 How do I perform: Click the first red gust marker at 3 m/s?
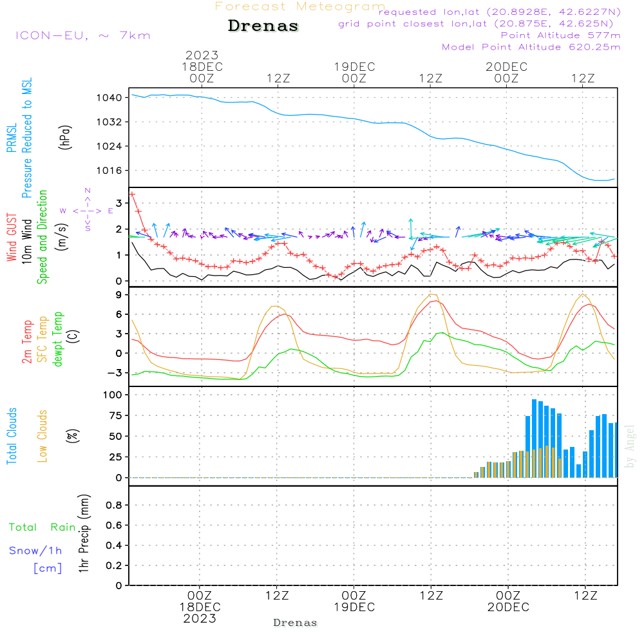(x=132, y=194)
